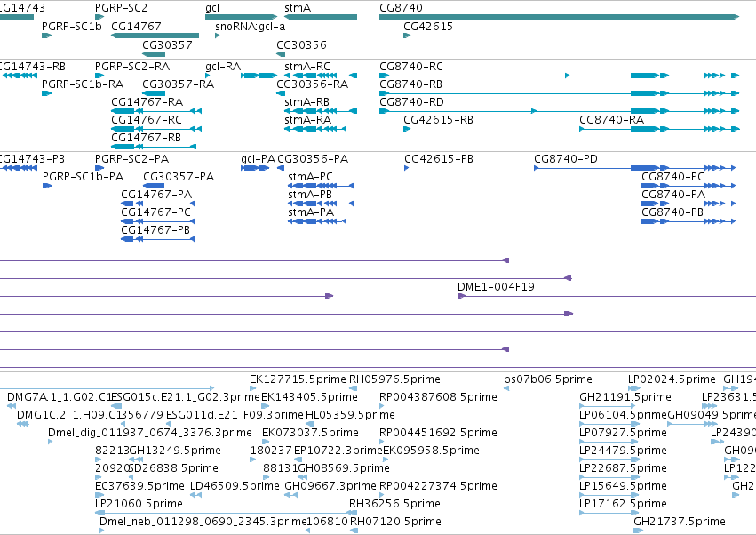Select protein CG8740-PD
The image size is (756, 535).
(x=634, y=168)
